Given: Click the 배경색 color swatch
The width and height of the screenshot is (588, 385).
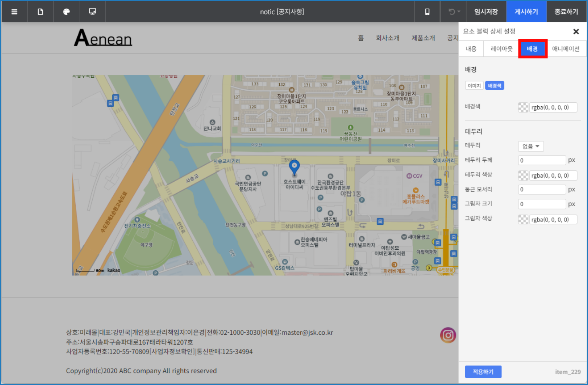Looking at the screenshot, I should click(523, 108).
